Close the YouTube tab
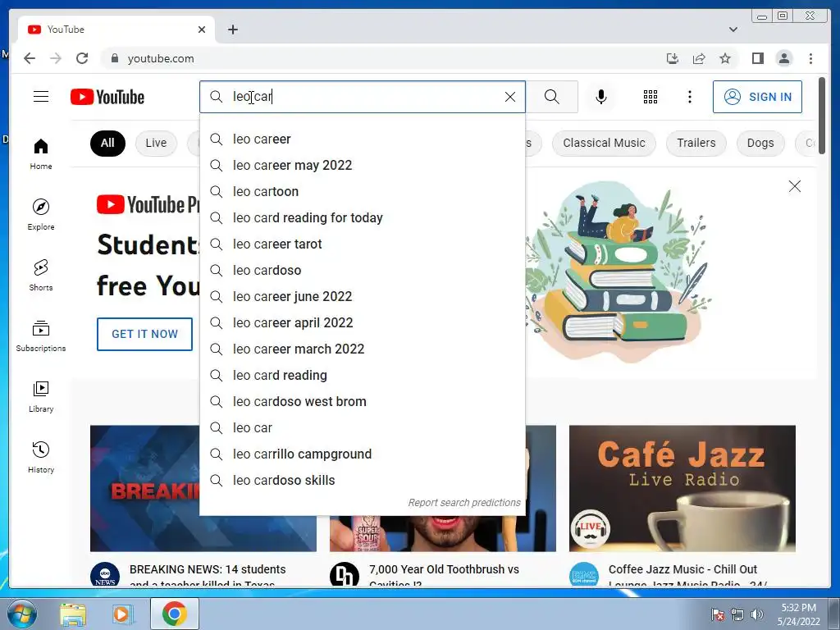This screenshot has height=630, width=840. [202, 30]
